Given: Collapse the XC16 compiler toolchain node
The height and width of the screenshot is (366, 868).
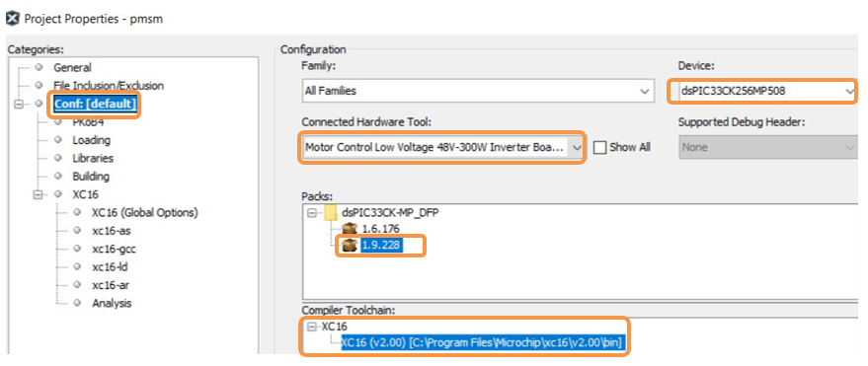Looking at the screenshot, I should click(313, 328).
